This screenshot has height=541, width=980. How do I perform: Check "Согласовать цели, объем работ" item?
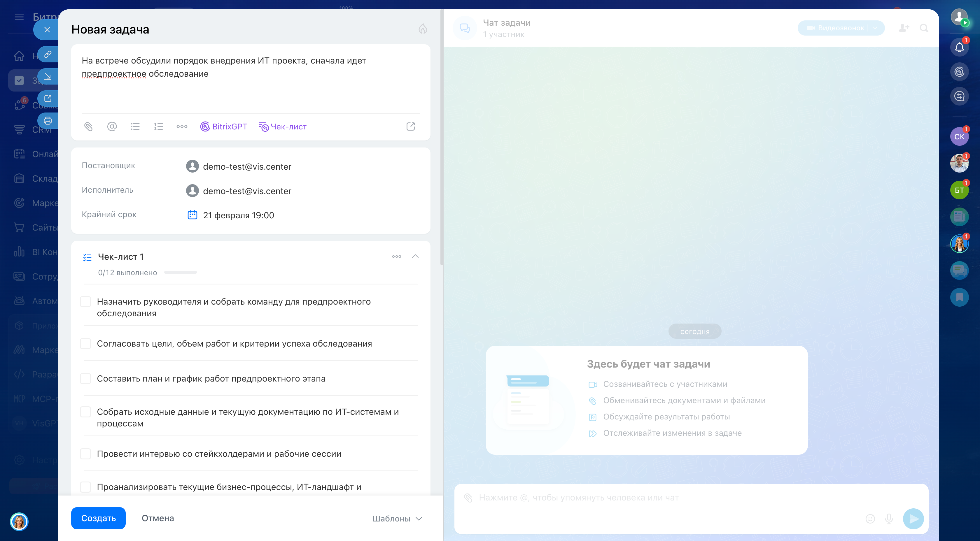(x=85, y=344)
